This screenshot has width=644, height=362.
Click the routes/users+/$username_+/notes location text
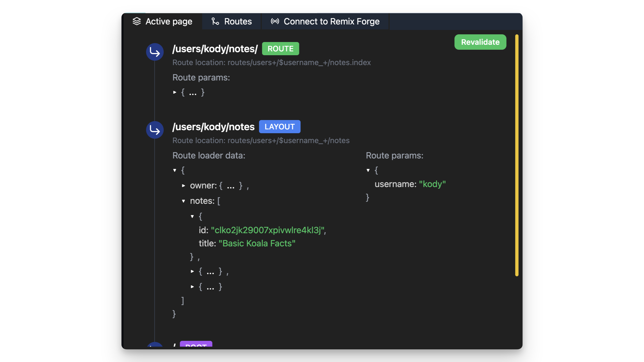[288, 141]
